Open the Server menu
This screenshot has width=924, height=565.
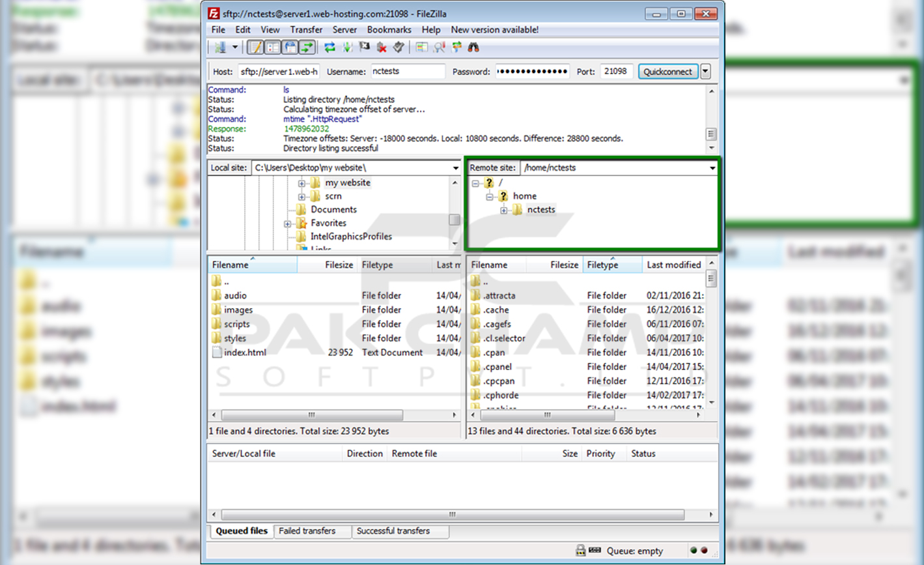coord(344,30)
